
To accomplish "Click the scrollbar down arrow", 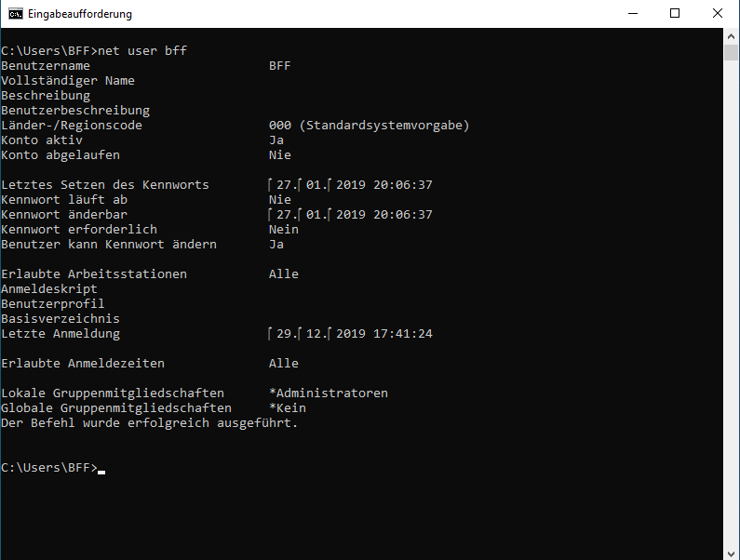I will [731, 553].
